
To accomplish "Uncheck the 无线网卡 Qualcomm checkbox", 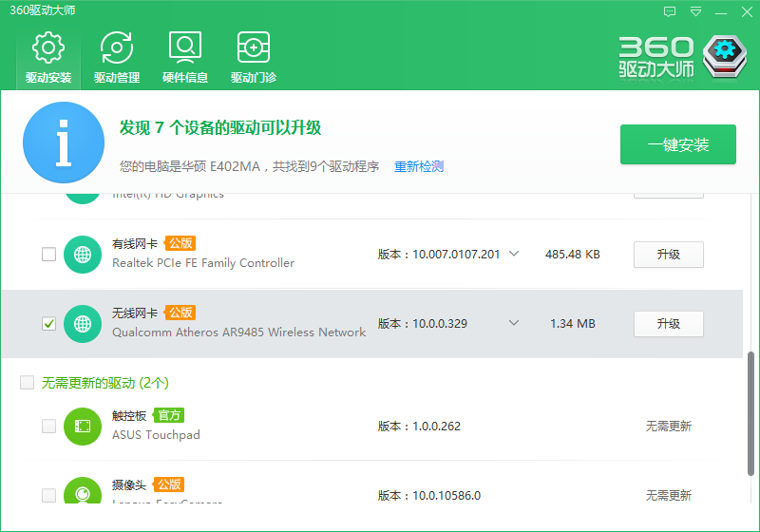I will (49, 324).
